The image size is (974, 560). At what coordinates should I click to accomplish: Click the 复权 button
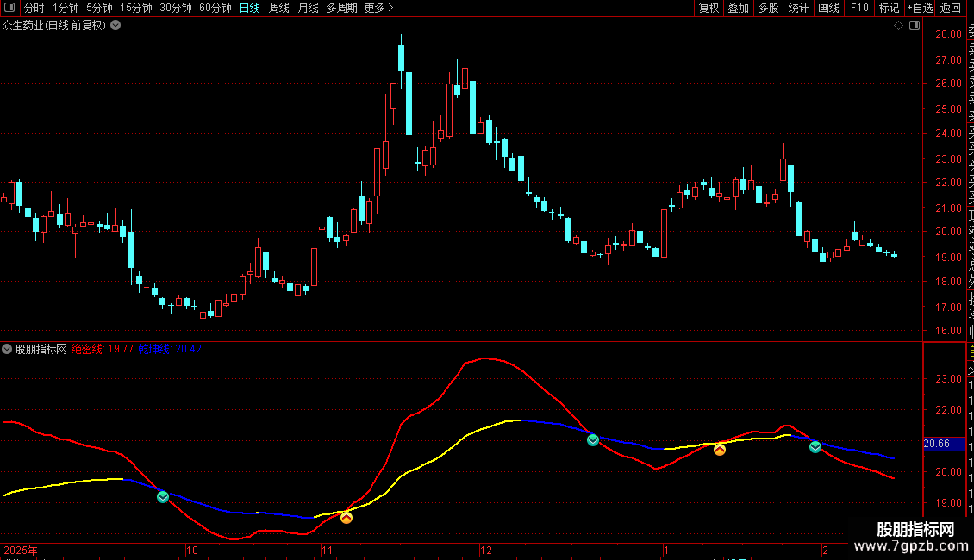coord(709,8)
